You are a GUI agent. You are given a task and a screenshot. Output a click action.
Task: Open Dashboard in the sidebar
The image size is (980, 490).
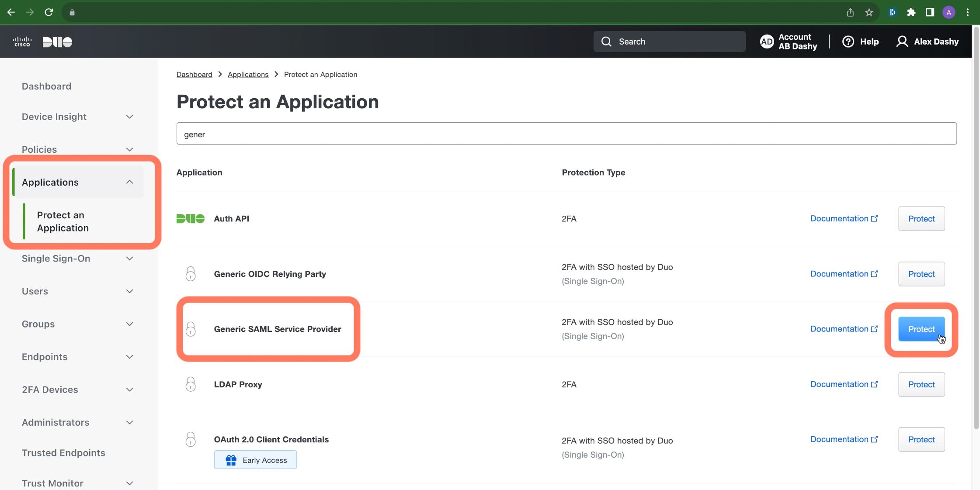[x=46, y=86]
